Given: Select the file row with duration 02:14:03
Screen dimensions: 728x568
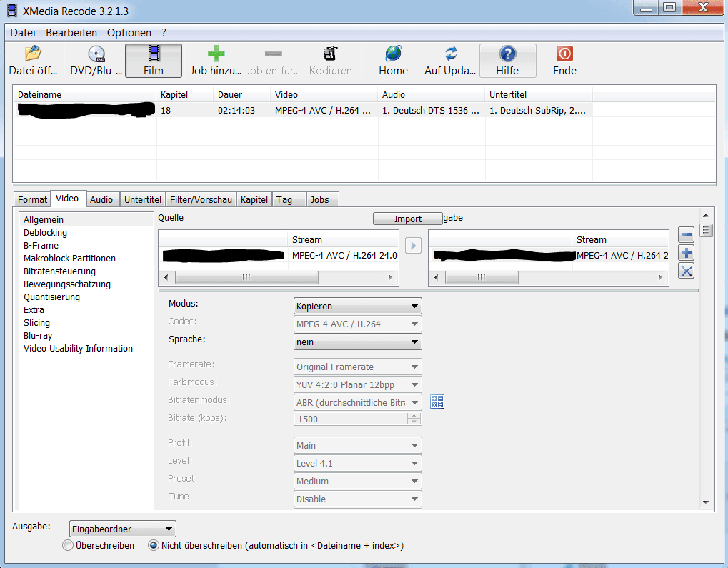Looking at the screenshot, I should 303,111.
